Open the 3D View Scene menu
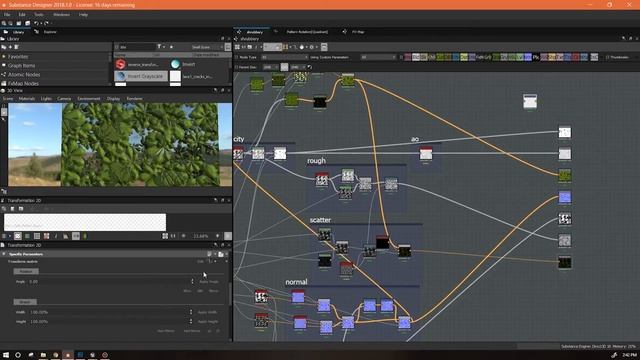 point(8,99)
